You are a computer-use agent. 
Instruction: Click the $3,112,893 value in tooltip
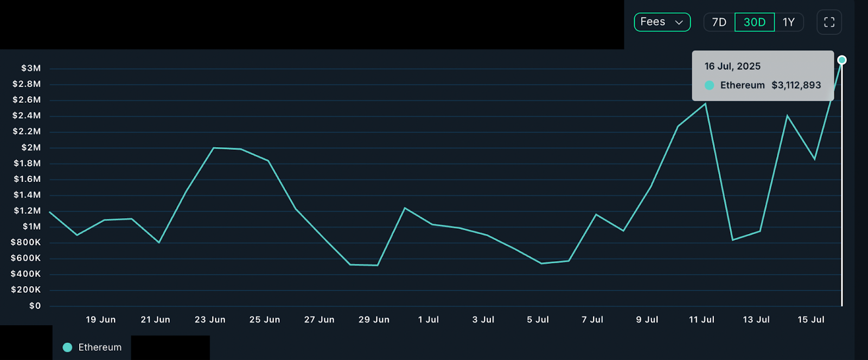796,85
